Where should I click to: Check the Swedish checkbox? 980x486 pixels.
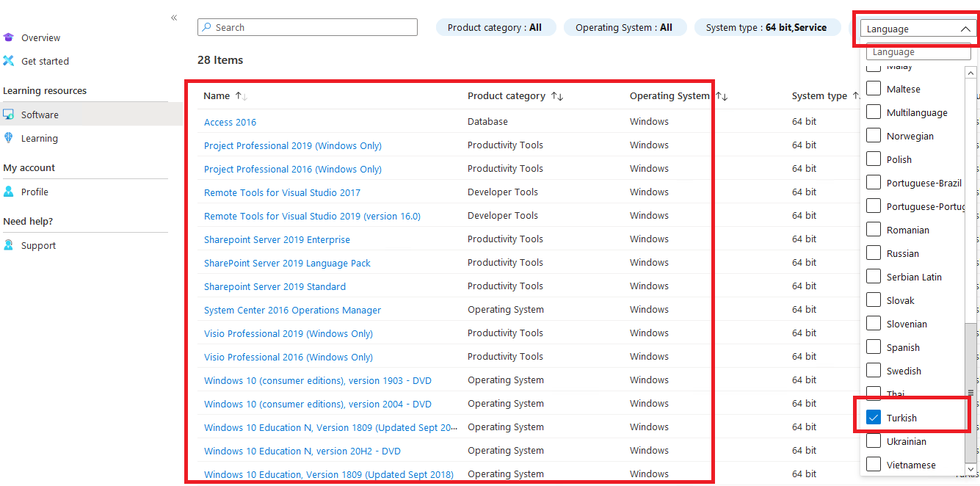coord(874,371)
